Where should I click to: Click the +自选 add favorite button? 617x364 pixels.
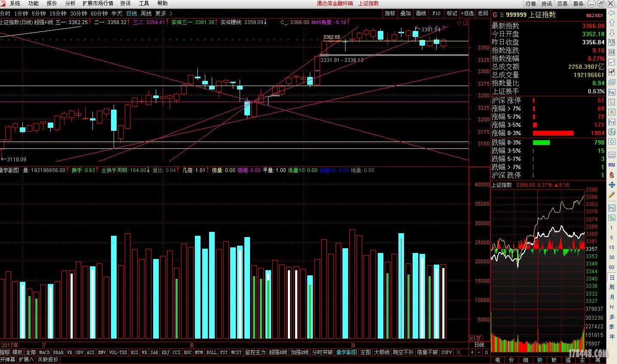[x=467, y=13]
